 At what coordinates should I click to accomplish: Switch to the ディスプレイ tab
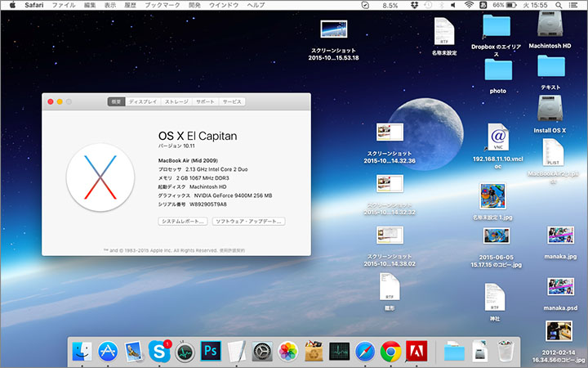[143, 101]
